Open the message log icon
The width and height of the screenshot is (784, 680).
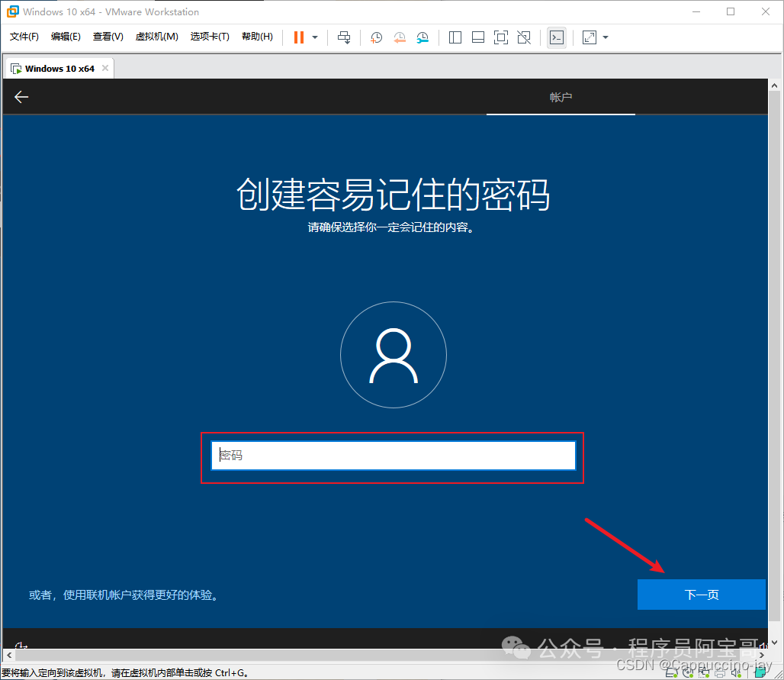tap(760, 672)
